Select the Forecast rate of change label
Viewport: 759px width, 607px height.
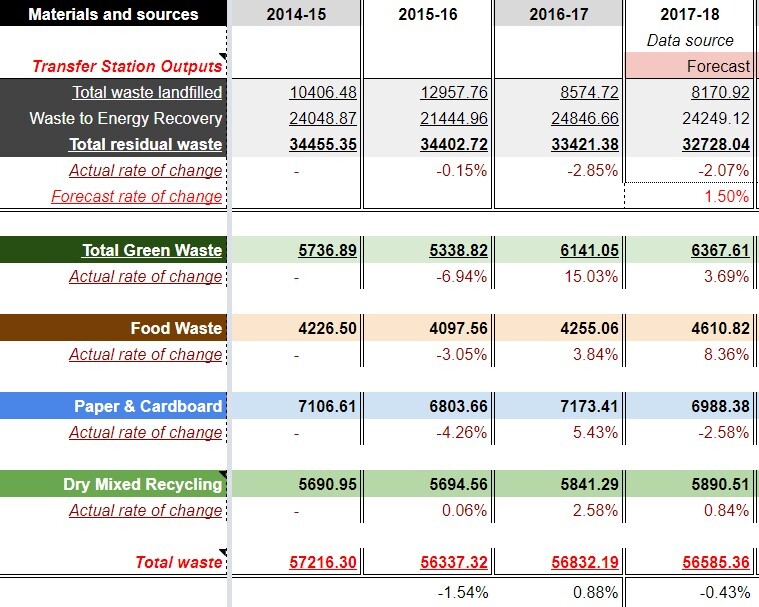click(x=137, y=196)
